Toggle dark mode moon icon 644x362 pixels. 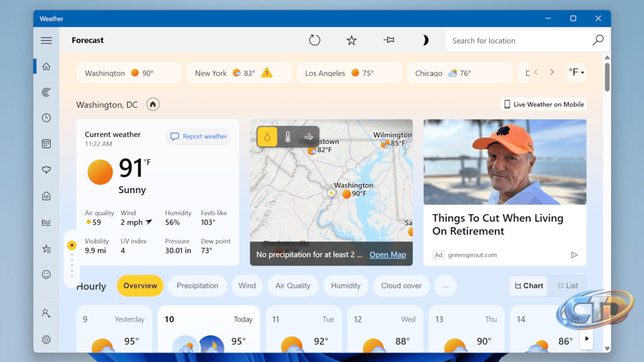pos(425,39)
